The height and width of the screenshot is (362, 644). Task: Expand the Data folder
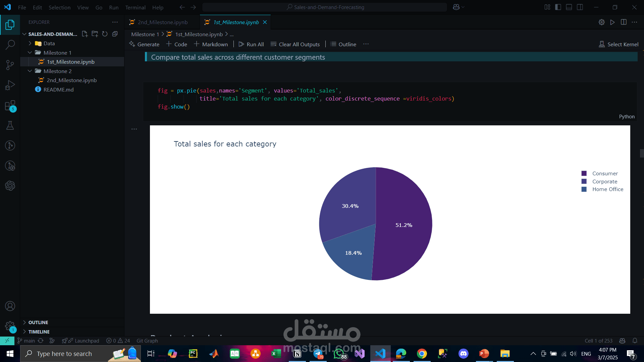coord(30,43)
